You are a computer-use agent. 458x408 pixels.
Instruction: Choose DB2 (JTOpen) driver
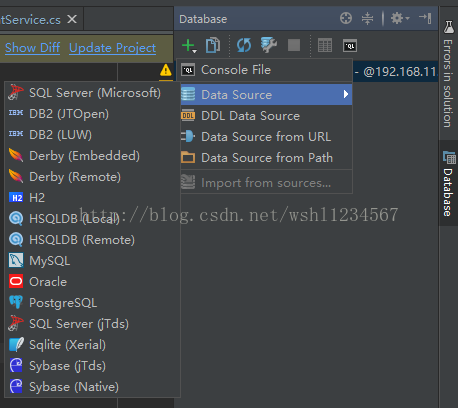[92, 114]
